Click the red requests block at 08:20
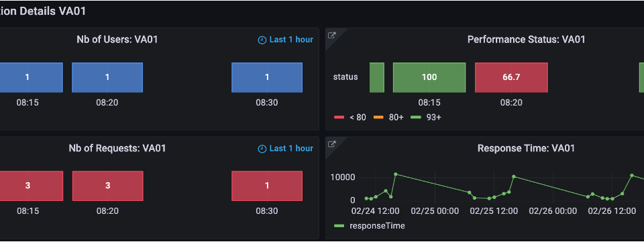The image size is (644, 242). [x=107, y=186]
